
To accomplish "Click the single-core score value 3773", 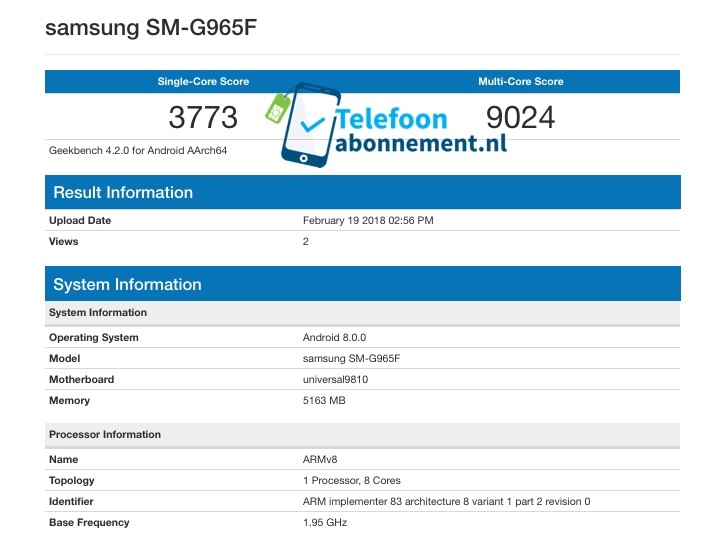I will (203, 118).
